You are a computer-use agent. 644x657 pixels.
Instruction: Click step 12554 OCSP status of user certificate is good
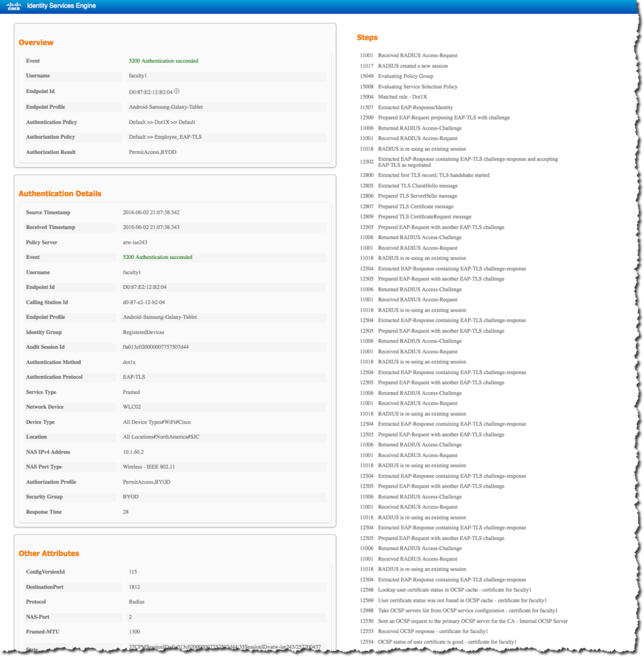click(x=438, y=642)
